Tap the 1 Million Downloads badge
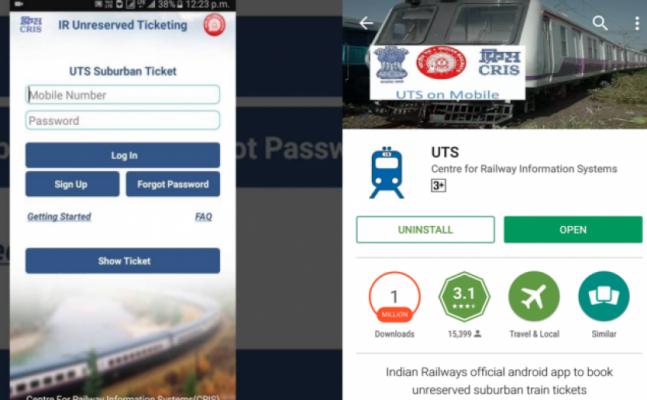647x400 pixels. click(394, 297)
